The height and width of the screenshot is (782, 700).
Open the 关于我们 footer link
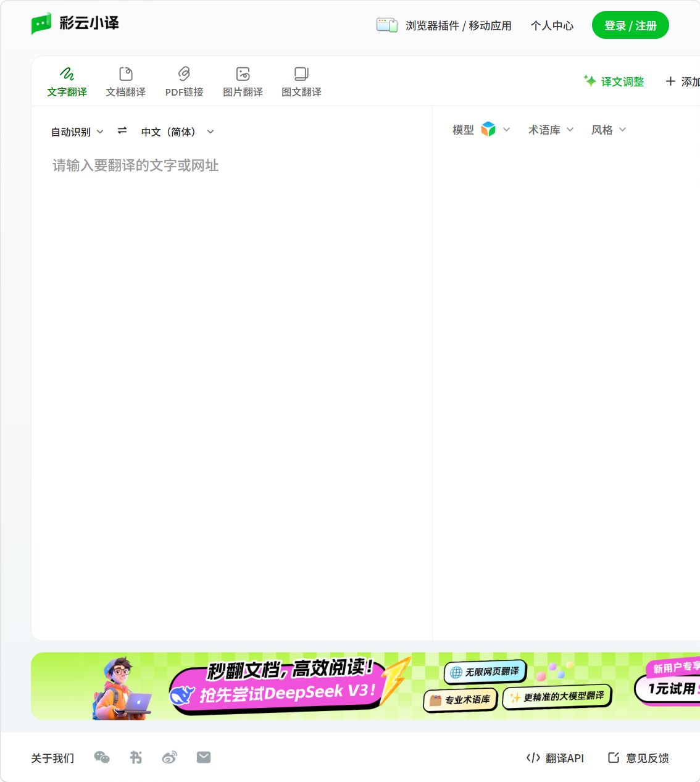[52, 758]
